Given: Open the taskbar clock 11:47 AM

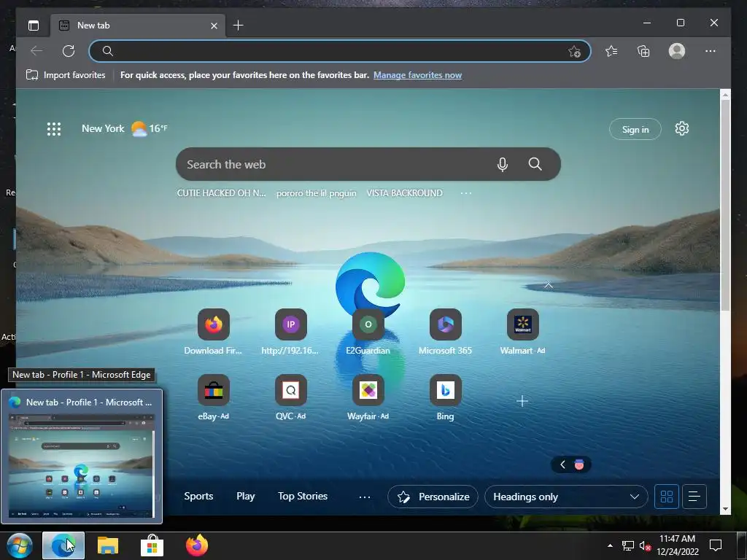Looking at the screenshot, I should 678,545.
